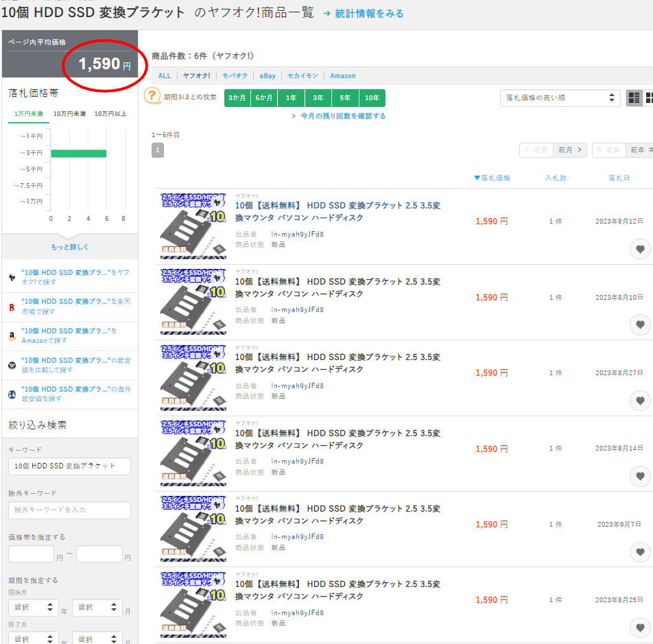Click the heart icon on the first listing

point(639,249)
